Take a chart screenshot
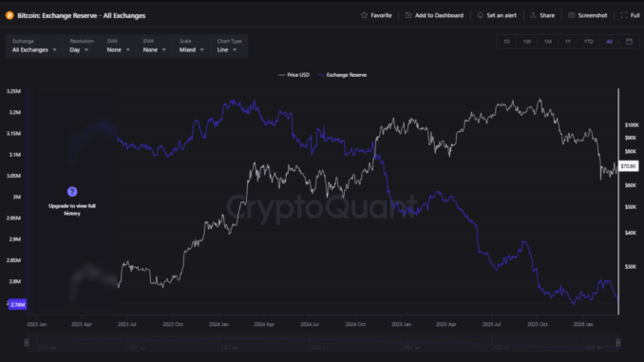The image size is (644, 362). coord(587,15)
